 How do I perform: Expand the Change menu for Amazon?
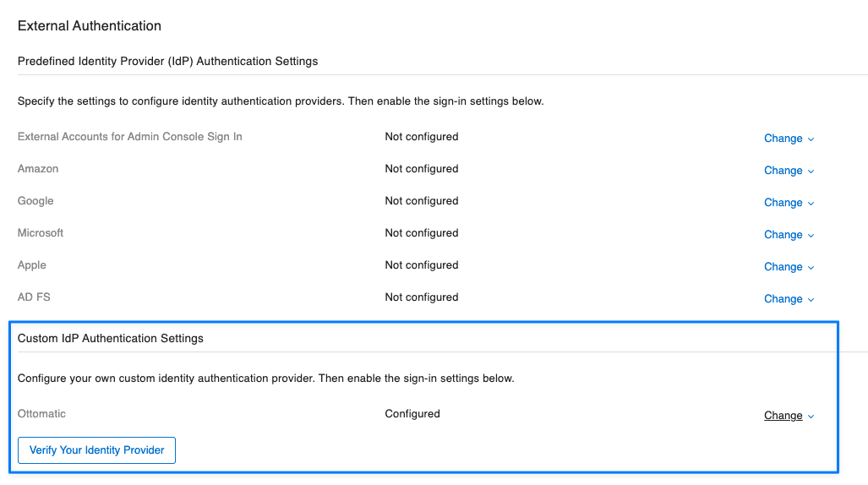point(788,171)
